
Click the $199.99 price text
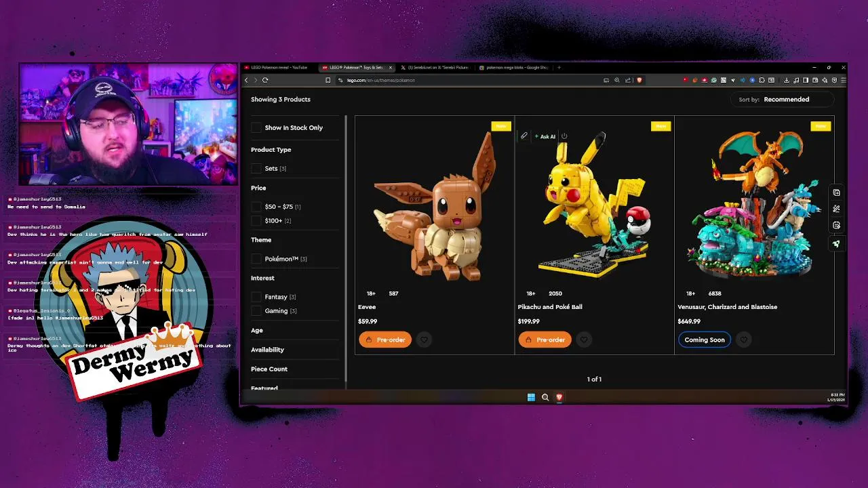[x=529, y=321]
